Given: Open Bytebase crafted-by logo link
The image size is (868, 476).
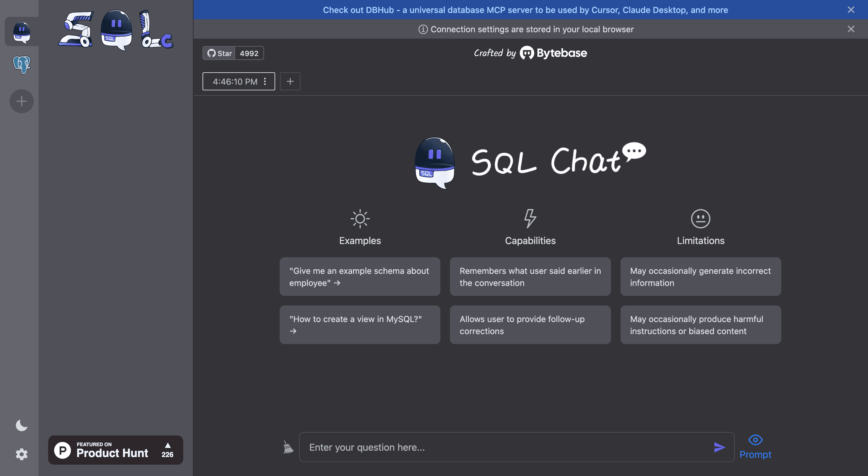Looking at the screenshot, I should pos(553,53).
